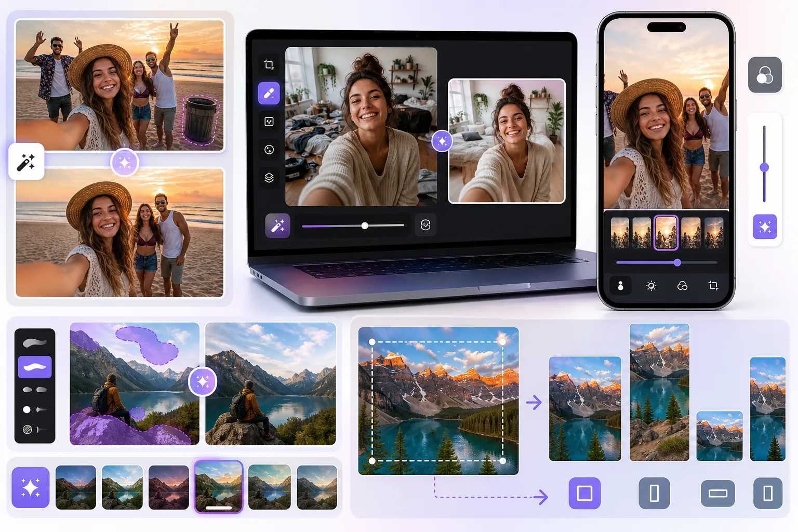Select the last lake filter thumbnail
798x532 pixels.
(317, 487)
